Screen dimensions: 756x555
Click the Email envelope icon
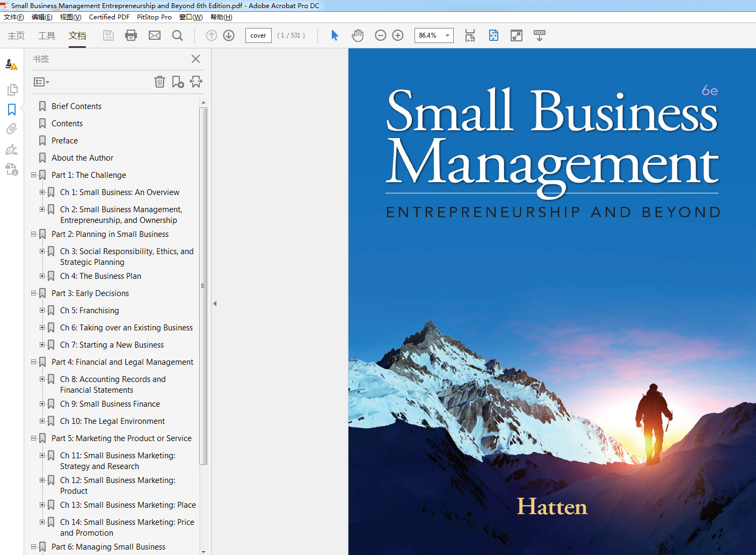[155, 35]
